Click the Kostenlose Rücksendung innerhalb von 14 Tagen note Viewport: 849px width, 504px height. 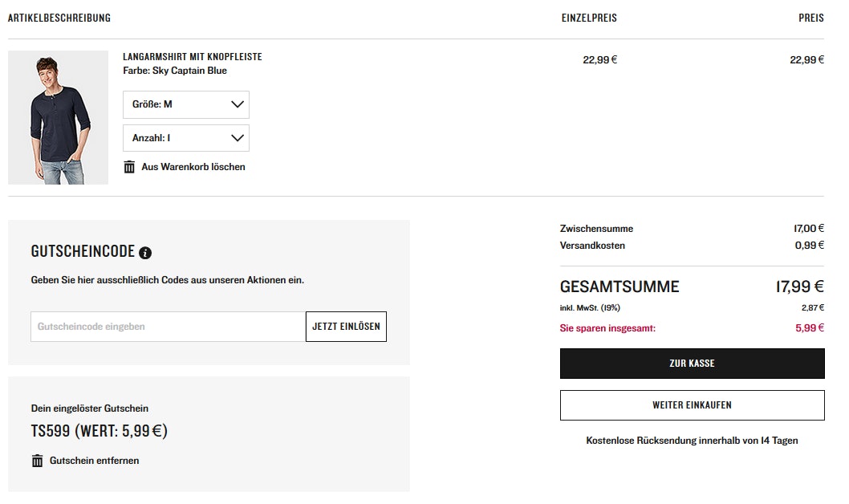(x=692, y=441)
